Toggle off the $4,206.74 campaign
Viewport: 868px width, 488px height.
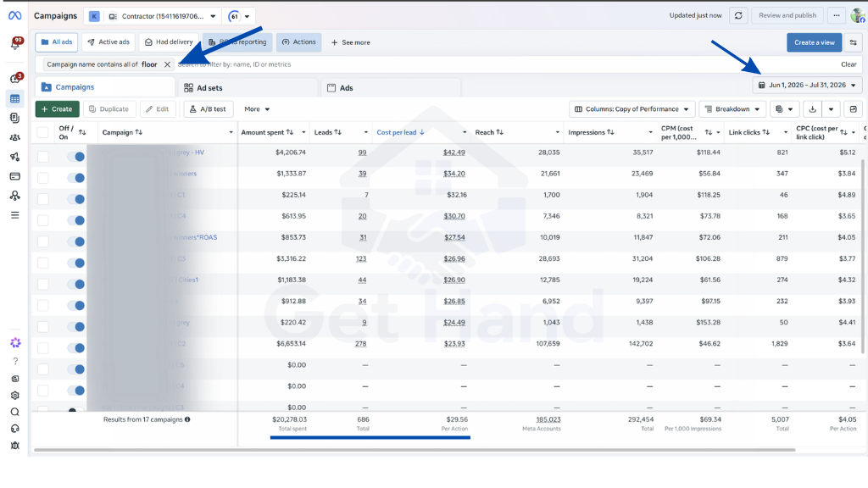[x=75, y=157]
